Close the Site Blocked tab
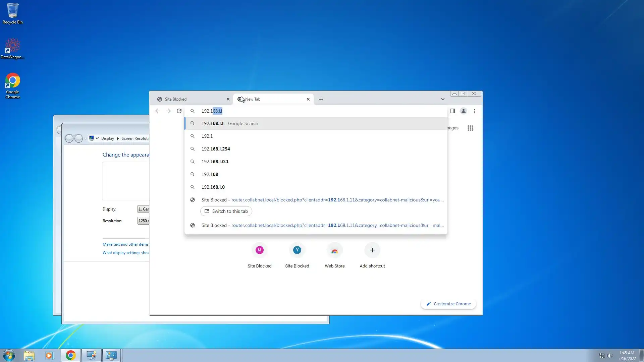This screenshot has width=644, height=362. point(228,99)
